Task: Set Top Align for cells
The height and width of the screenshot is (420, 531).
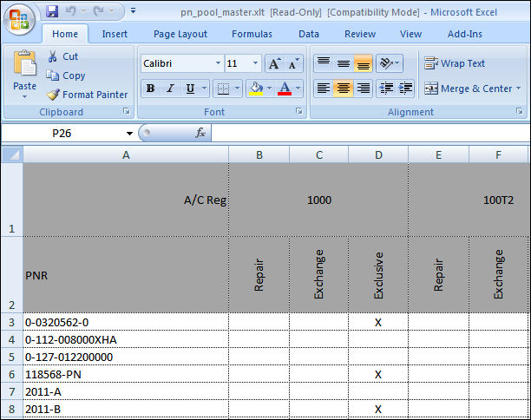Action: pyautogui.click(x=324, y=63)
